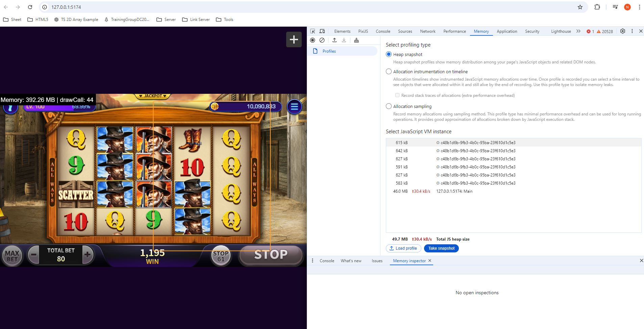Increase total bet with the plus button
Viewport: 644px width, 329px height.
point(88,254)
